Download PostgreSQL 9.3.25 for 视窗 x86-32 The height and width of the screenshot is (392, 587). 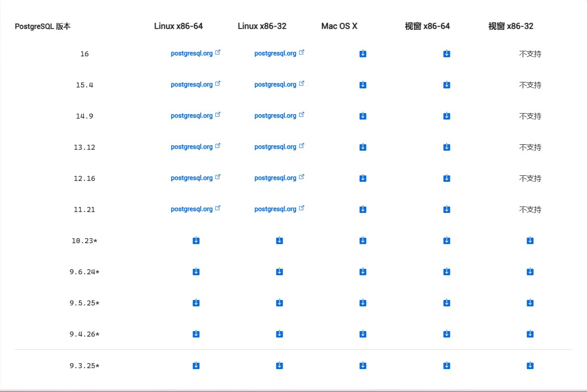tap(530, 365)
